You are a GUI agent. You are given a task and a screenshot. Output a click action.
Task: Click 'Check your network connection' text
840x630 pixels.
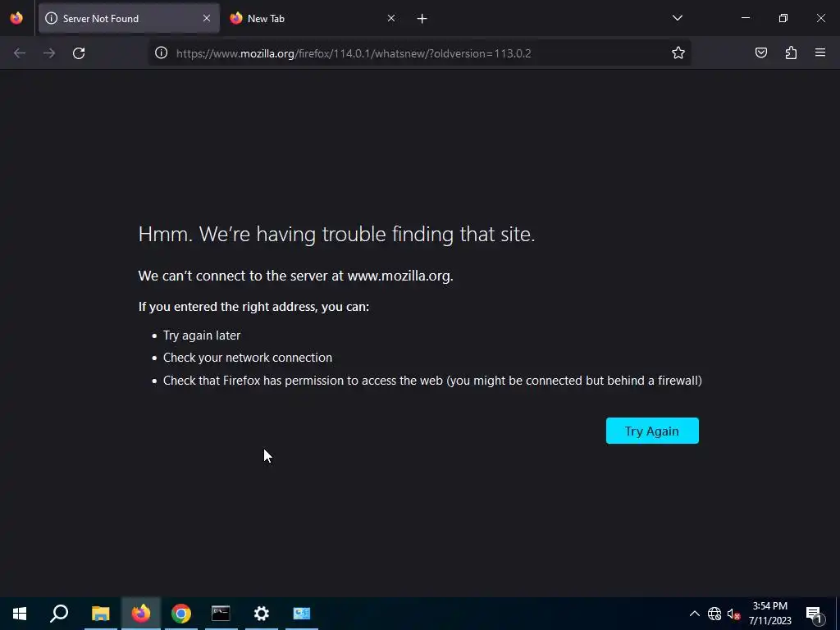(248, 358)
